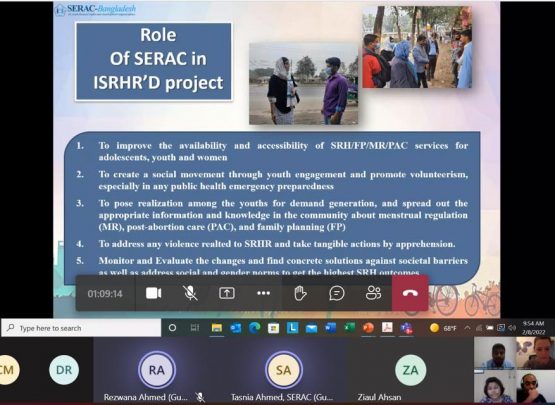
Task: Select Ziaul Ahsan's ZA avatar
Action: pyautogui.click(x=411, y=370)
